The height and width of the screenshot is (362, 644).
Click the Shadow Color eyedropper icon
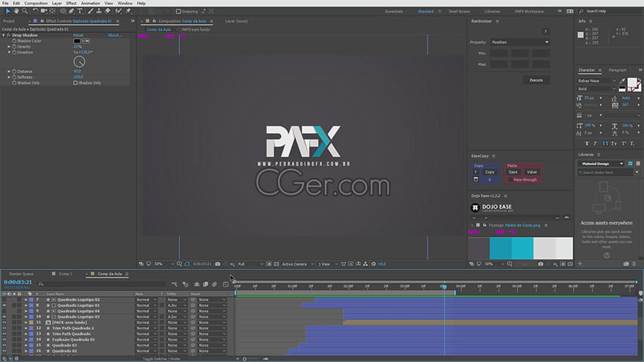pos(86,41)
